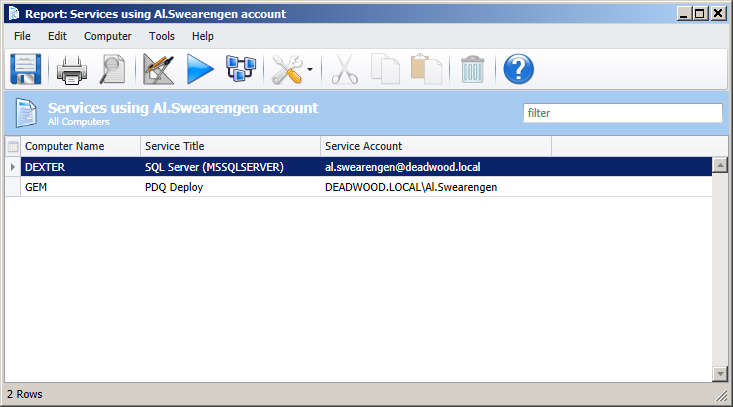Sort by Computer Name column header
The height and width of the screenshot is (407, 733).
coord(80,146)
